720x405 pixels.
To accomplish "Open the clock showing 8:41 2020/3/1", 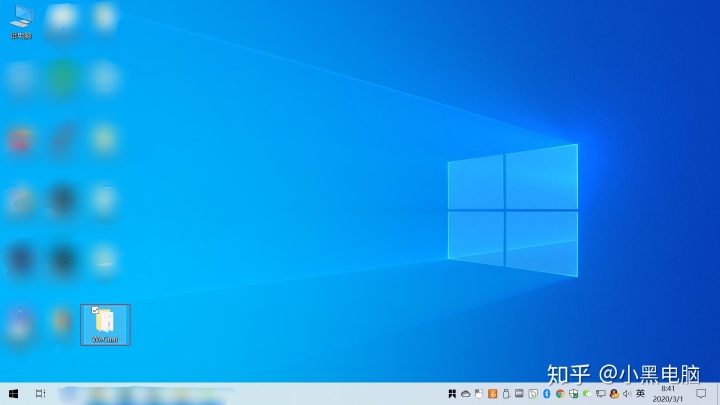I will [668, 394].
